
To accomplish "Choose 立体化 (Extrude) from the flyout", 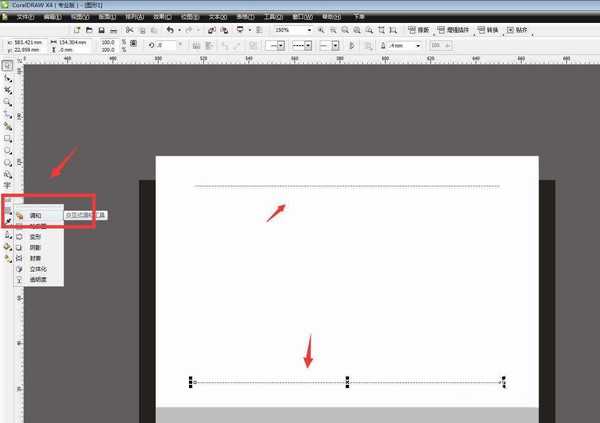I will tap(38, 269).
